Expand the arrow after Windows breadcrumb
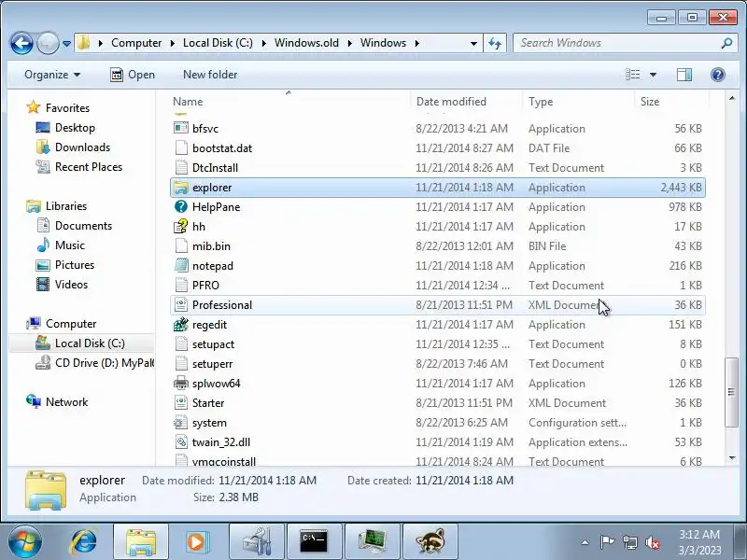This screenshot has height=560, width=747. click(x=417, y=43)
